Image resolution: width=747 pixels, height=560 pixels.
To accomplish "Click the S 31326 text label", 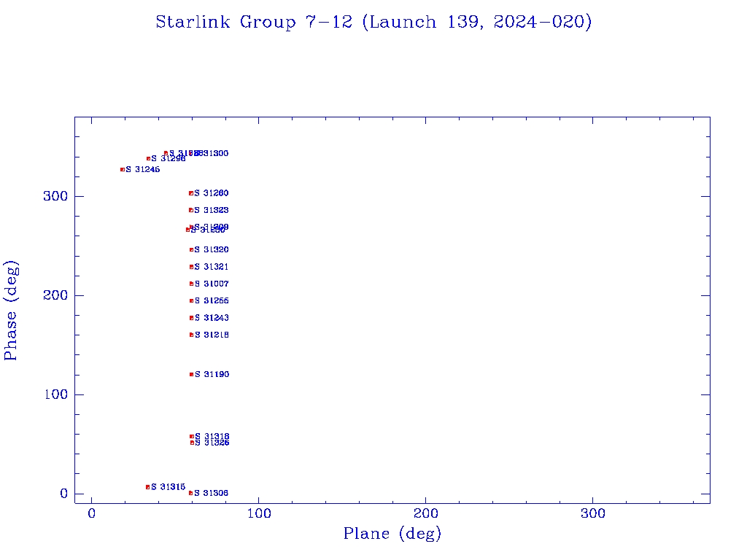I will (212, 443).
